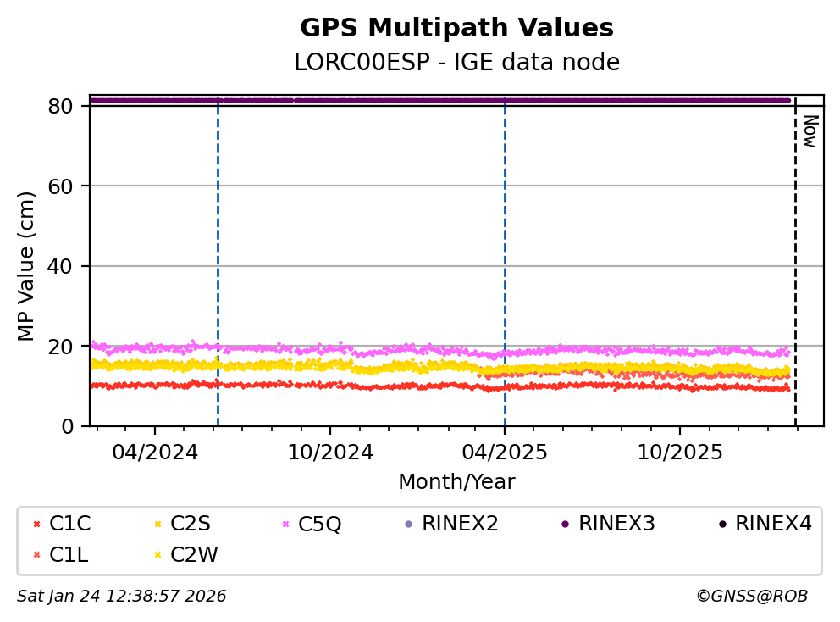Viewport: 840px width, 622px height.
Task: Click the C2W legend marker
Action: [x=157, y=555]
